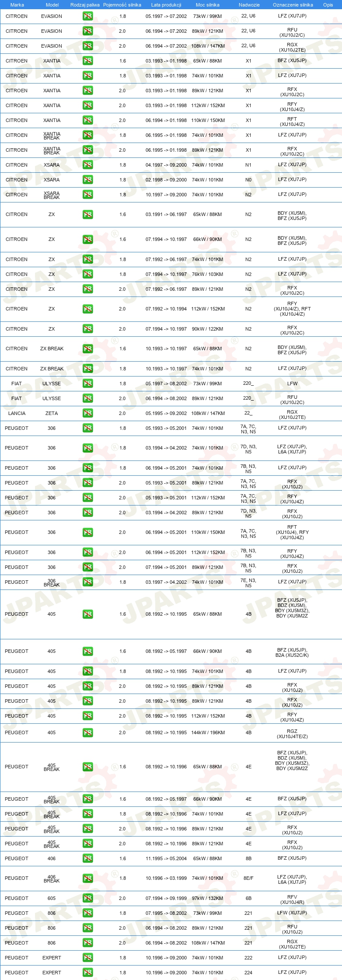Click fuel icon in Fiat Ulysse 2.0 row

pos(87,398)
